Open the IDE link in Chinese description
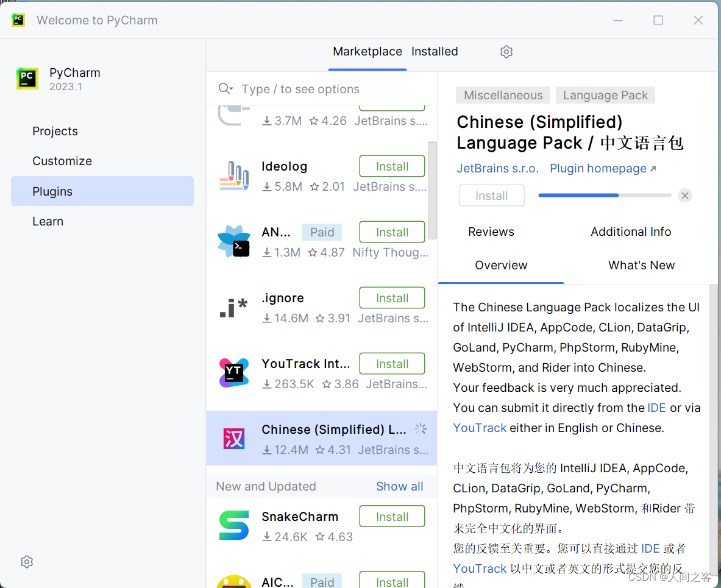Image resolution: width=721 pixels, height=588 pixels. point(650,548)
